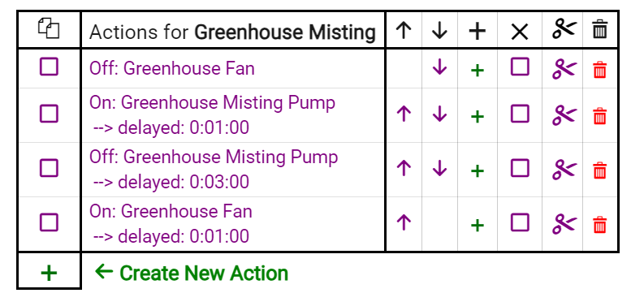Viewport: 644px width, 306px height.
Task: Cut the On: Greenhouse Misting Pump action
Action: [x=564, y=115]
